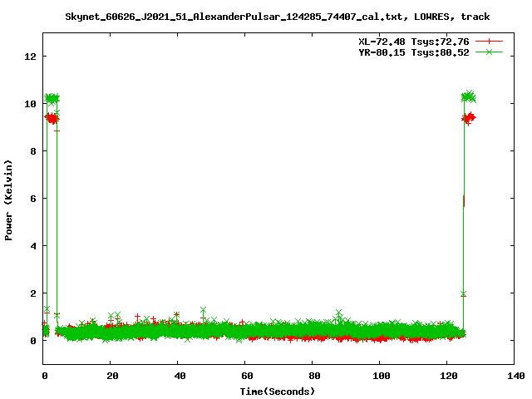Click the green data cluster near 10.2 at end

(x=469, y=96)
